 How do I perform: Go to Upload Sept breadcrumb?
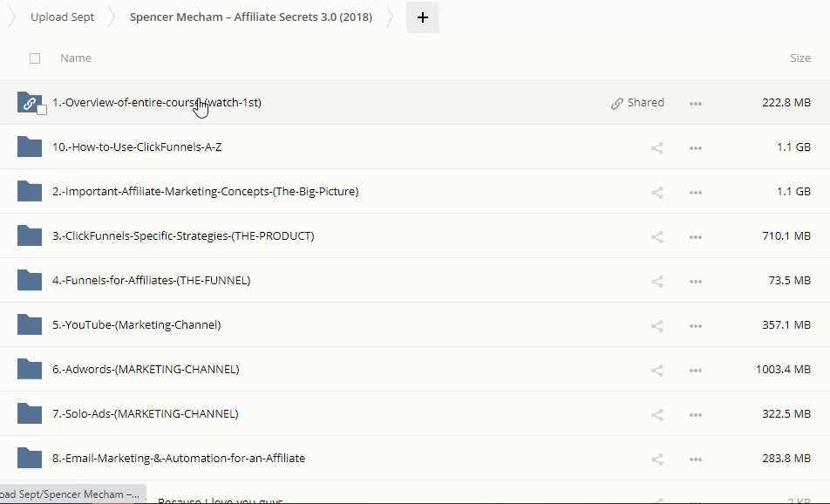click(62, 17)
